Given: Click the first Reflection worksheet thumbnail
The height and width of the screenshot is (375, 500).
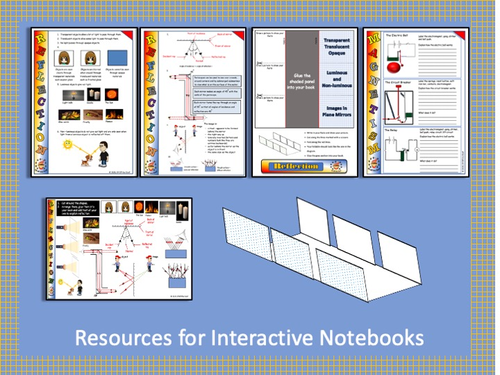Looking at the screenshot, I should tap(84, 102).
